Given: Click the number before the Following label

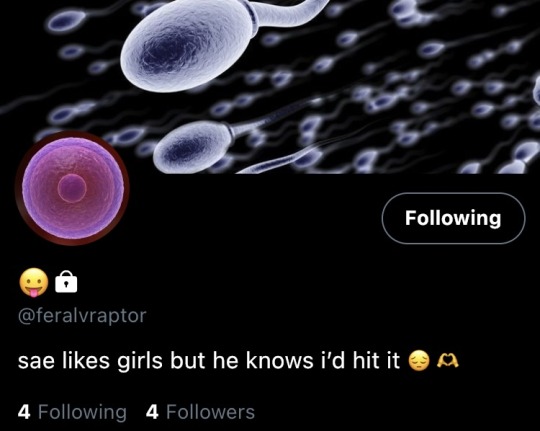Looking at the screenshot, I should (24, 412).
